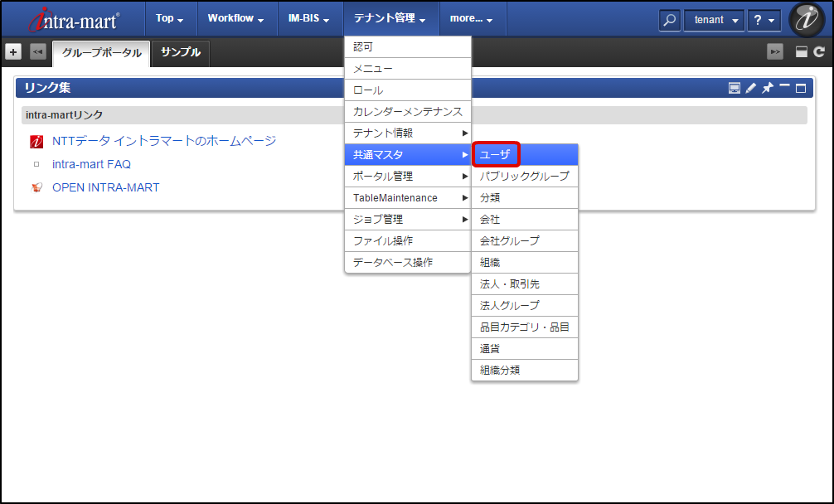Click the pencil edit icon in リンク集 header
This screenshot has height=504, width=834.
tap(751, 88)
